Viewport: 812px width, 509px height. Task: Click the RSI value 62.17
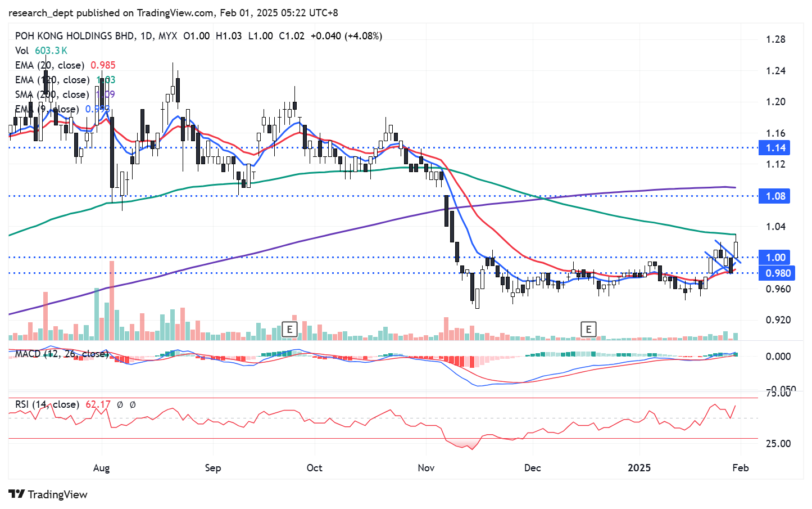click(x=98, y=404)
